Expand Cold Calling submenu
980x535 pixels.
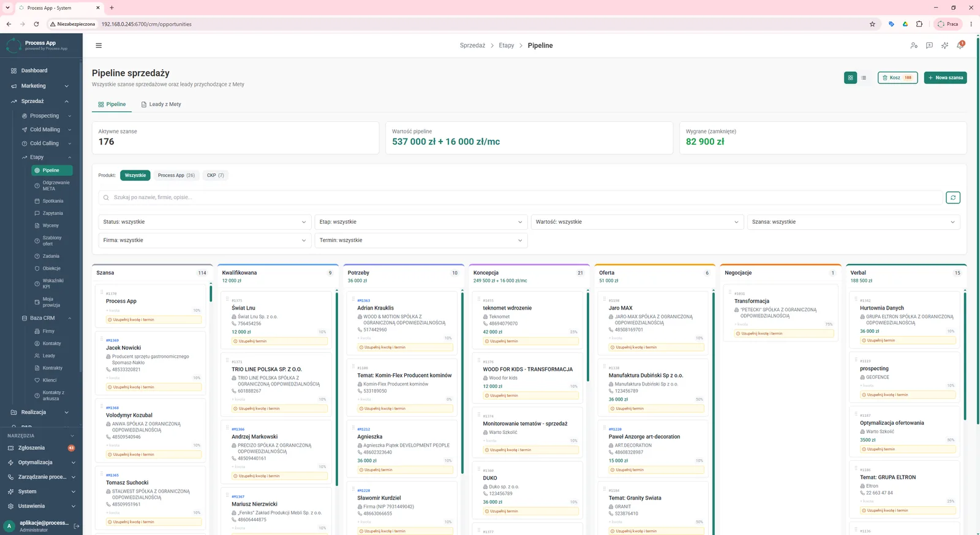click(47, 143)
